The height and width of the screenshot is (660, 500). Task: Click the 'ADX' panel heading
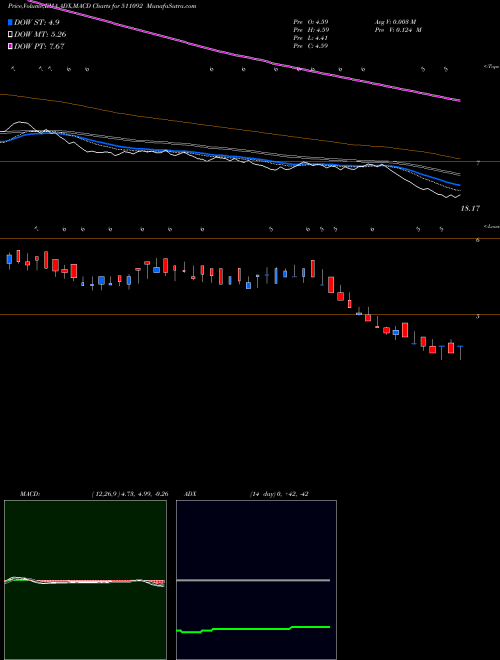190,494
